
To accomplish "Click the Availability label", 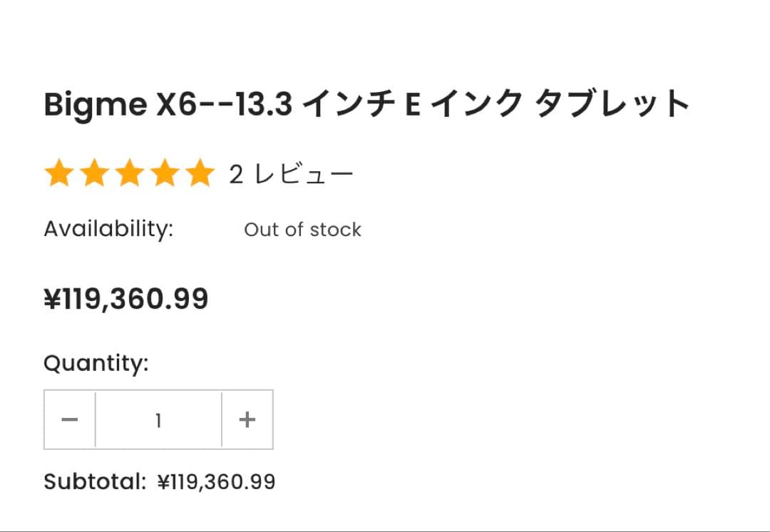I will click(x=108, y=228).
